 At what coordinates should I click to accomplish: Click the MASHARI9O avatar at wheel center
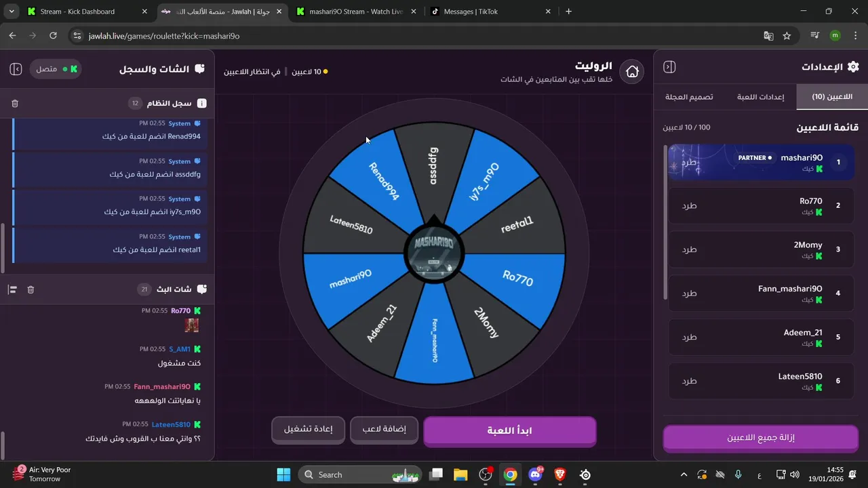(434, 254)
